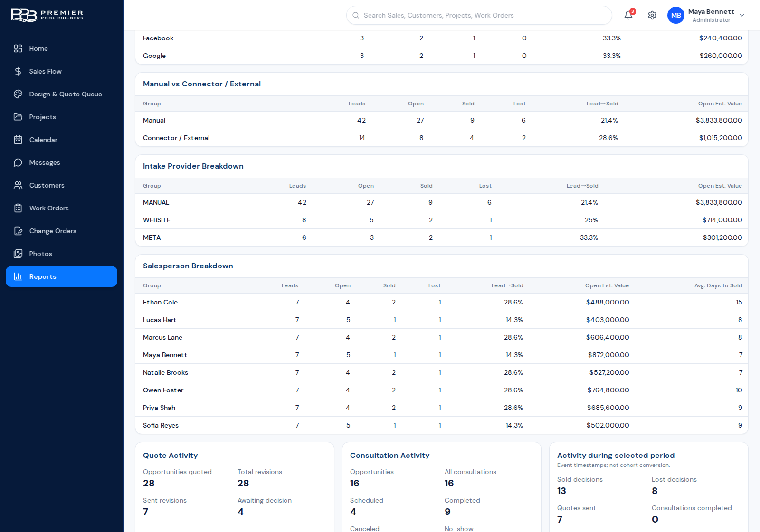Click the Premier Pool Builders logo
This screenshot has width=760, height=532.
[47, 15]
